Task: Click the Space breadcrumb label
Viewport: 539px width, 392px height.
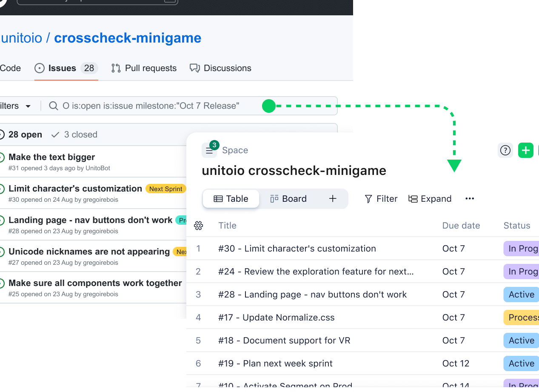Action: click(235, 150)
